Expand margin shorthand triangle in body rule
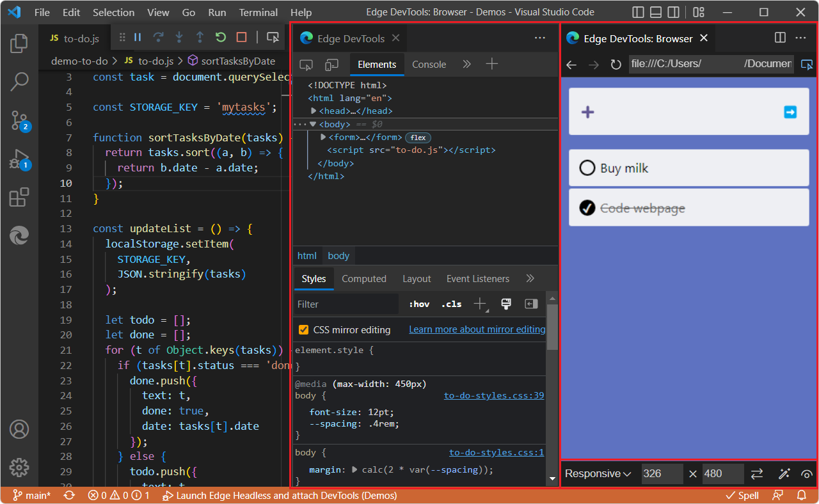 tap(354, 469)
